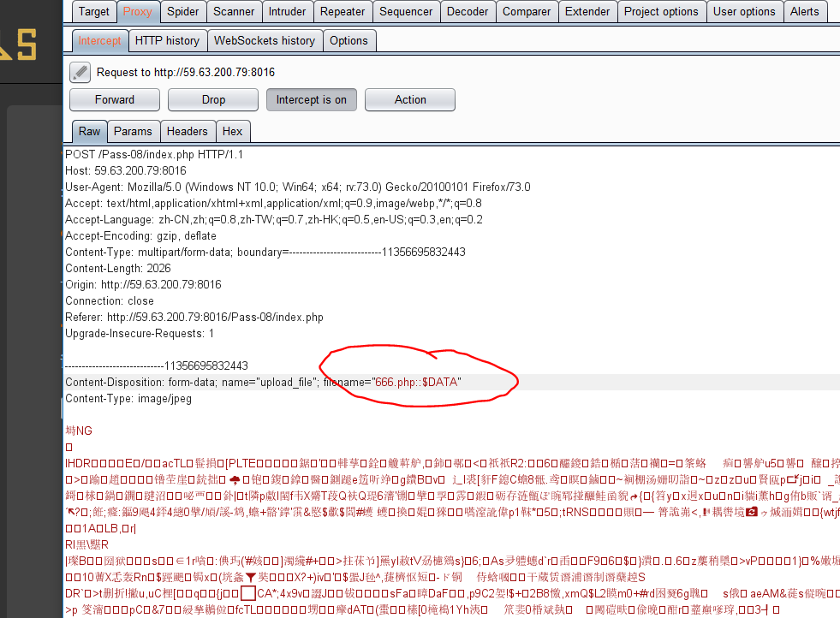
Task: Switch to the Headers view tab
Action: coord(187,131)
